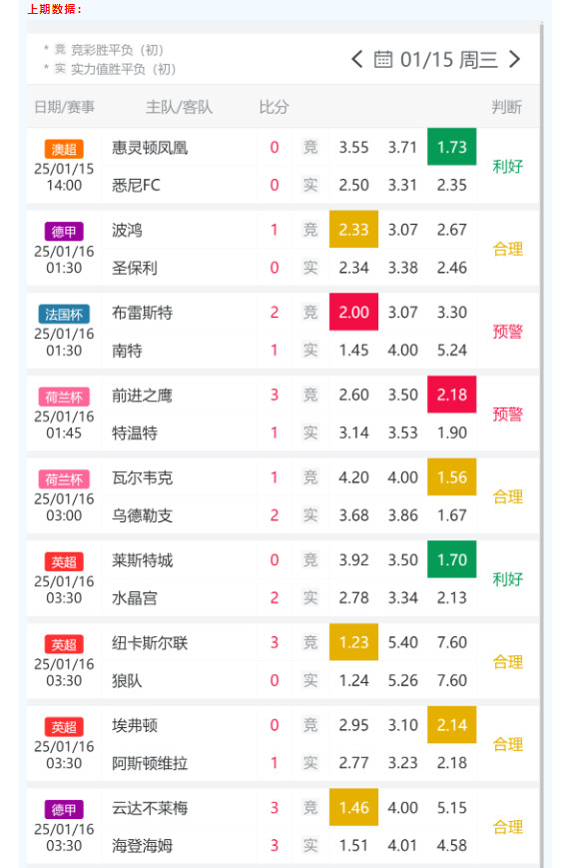
Task: Click the 英超 badge for 莱斯特城 match
Action: tap(64, 562)
